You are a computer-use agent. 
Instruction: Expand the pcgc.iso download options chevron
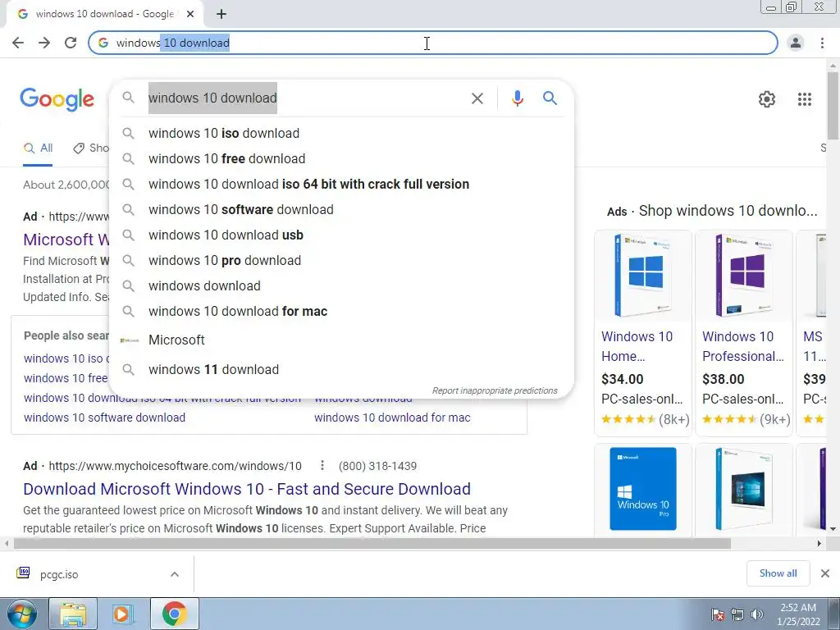(175, 574)
